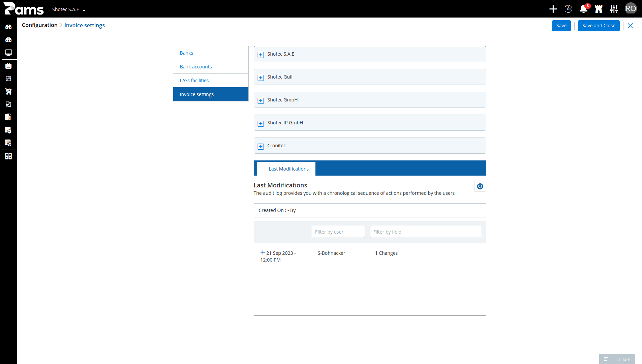
Task: Expand the Shotec S.A.E panel
Action: pos(261,55)
